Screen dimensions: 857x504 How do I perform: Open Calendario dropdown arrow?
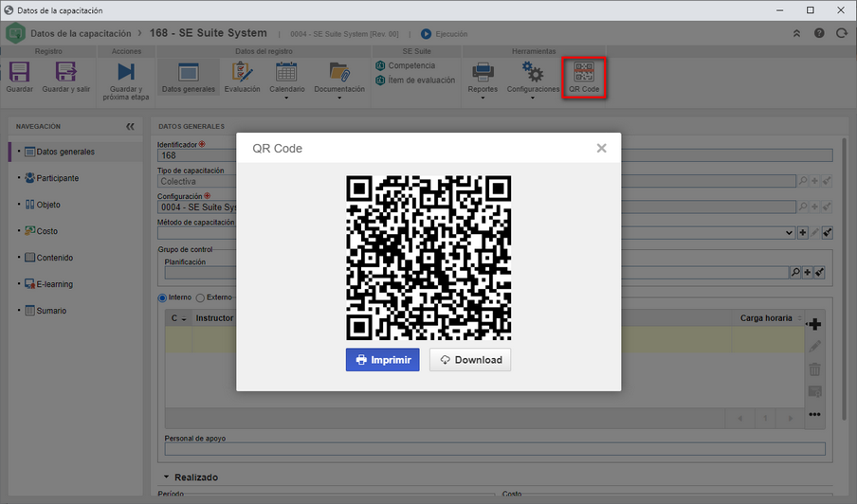tap(286, 98)
